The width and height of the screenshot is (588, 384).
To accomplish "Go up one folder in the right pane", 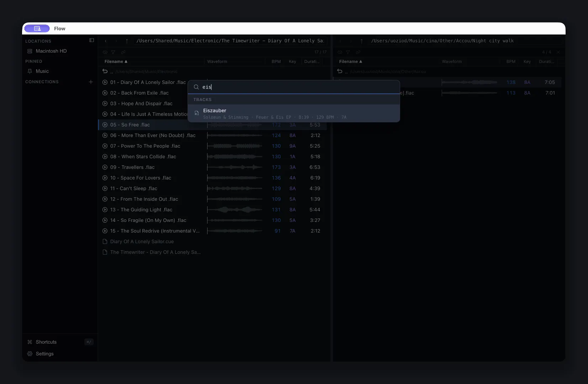I will pos(362,41).
